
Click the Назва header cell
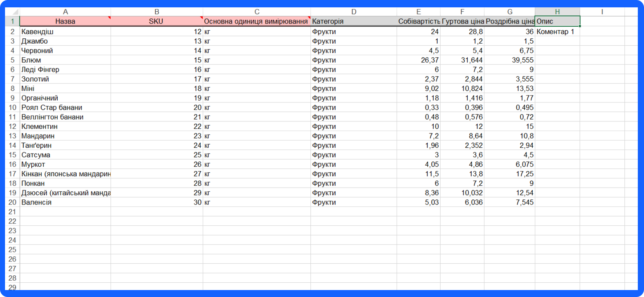65,21
